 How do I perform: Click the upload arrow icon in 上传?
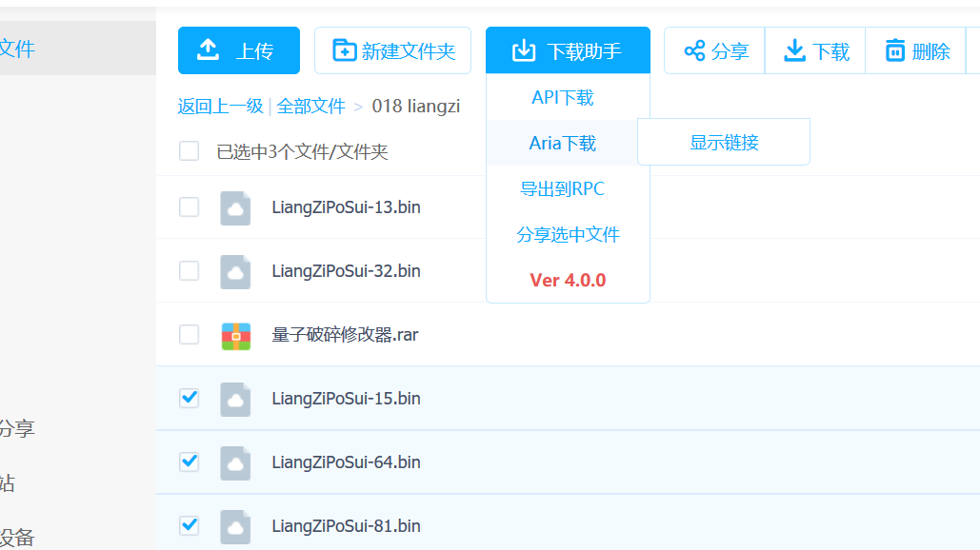pyautogui.click(x=209, y=49)
